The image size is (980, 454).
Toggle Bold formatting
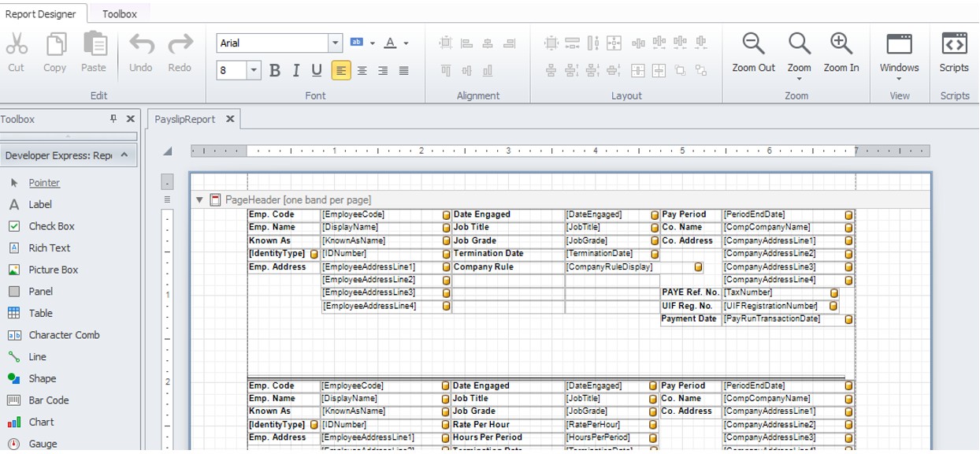[275, 71]
